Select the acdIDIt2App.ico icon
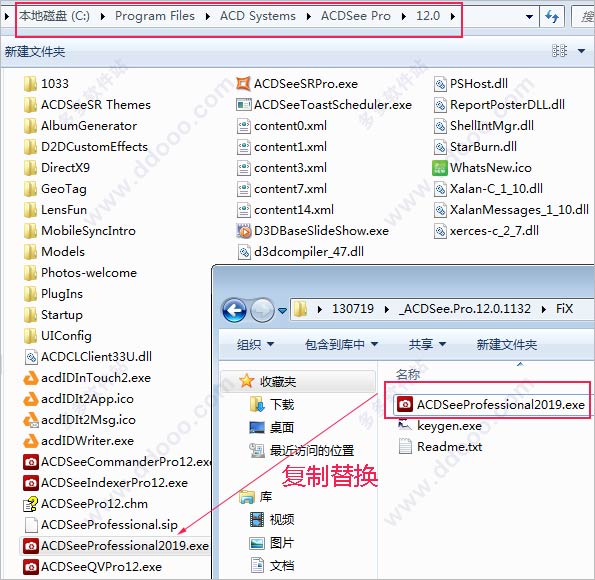 click(x=31, y=399)
